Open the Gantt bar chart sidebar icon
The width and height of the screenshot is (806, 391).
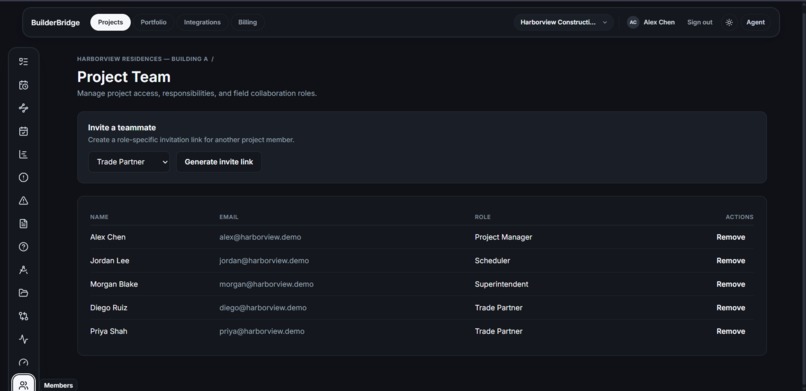(23, 154)
